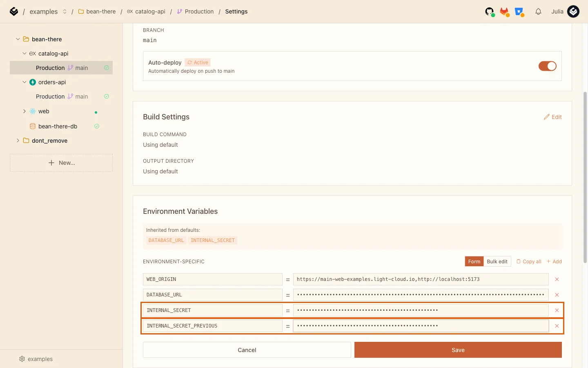The image size is (588, 368).
Task: Delete the INTERNAL_SECRET_PREVIOUS variable row
Action: click(557, 326)
